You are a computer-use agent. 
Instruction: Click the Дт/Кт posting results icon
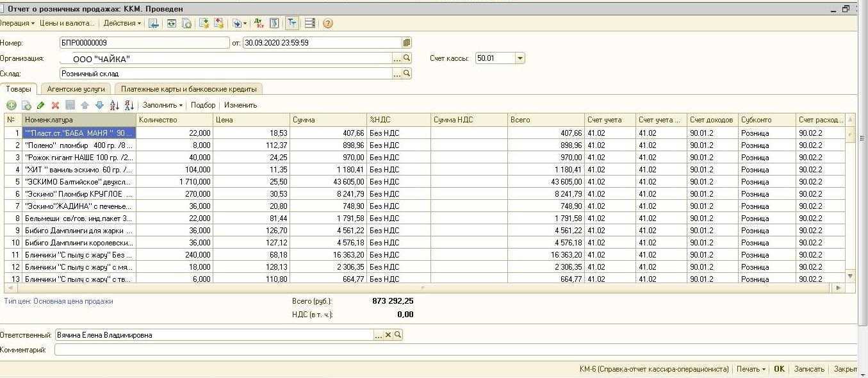click(x=259, y=24)
